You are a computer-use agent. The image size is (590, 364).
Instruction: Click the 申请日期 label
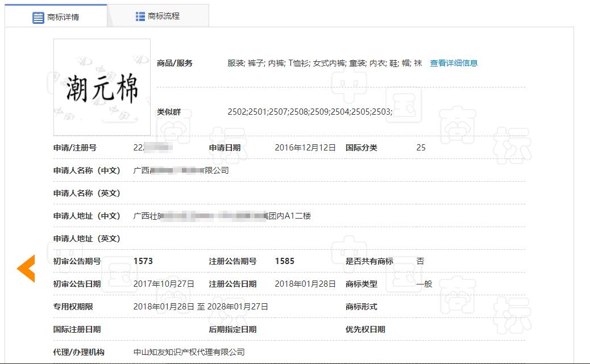coord(225,148)
